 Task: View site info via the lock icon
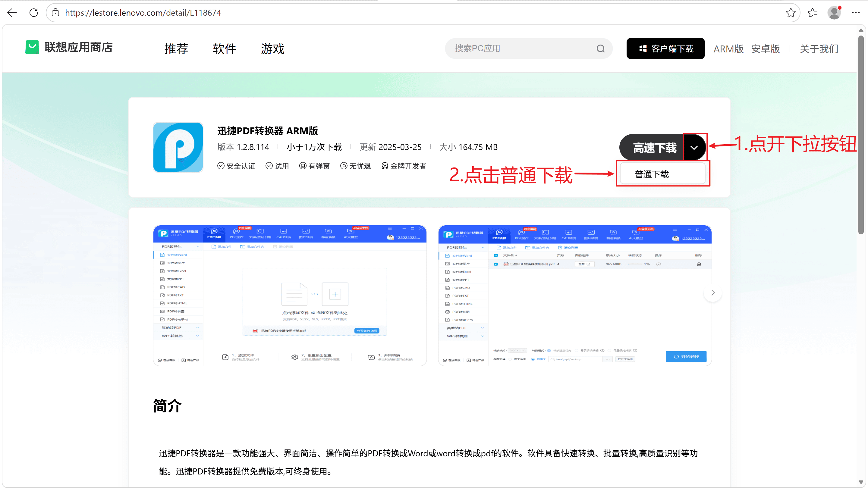[x=55, y=13]
